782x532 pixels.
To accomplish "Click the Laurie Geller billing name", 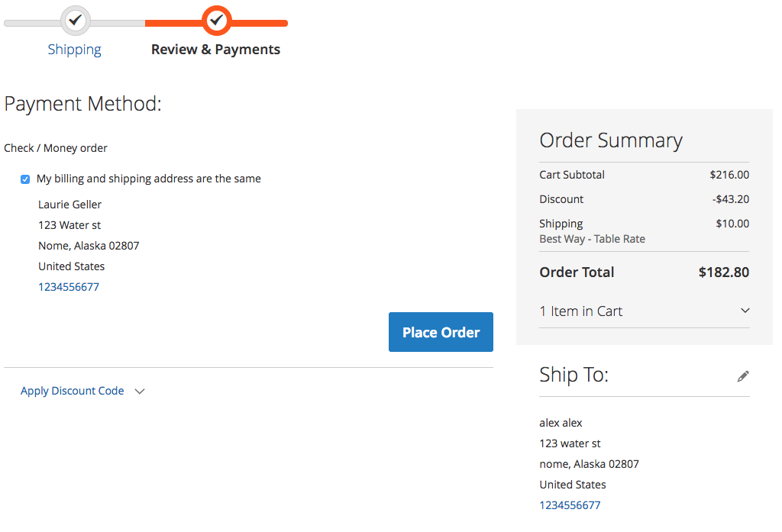I will point(69,205).
